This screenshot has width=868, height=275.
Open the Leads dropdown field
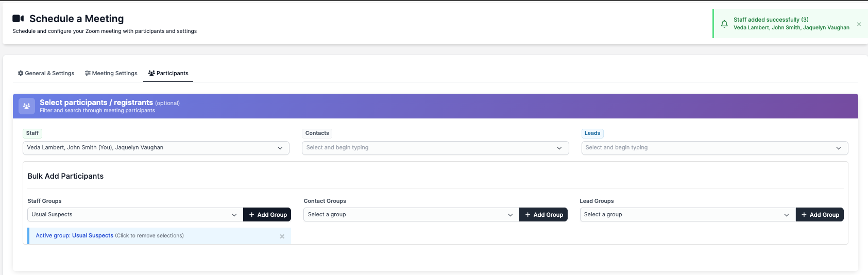714,148
